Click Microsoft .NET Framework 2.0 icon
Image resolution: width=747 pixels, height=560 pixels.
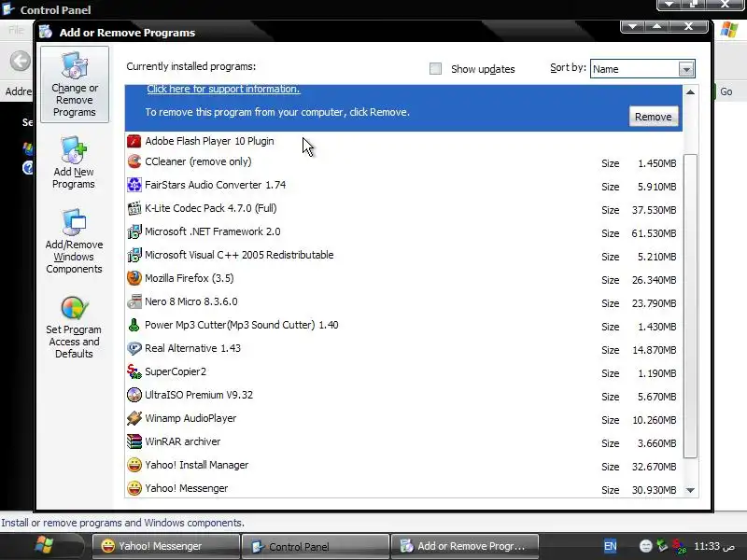[134, 231]
